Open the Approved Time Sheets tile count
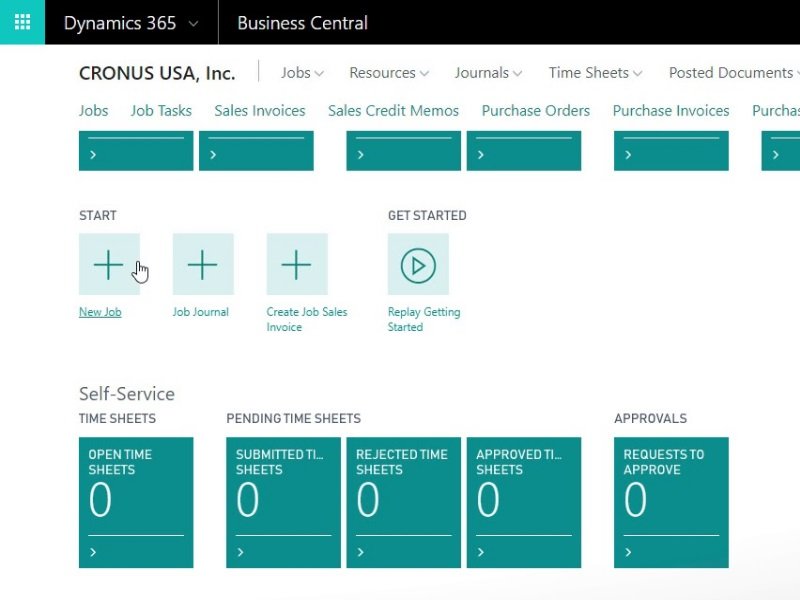The image size is (800, 600). (x=488, y=499)
